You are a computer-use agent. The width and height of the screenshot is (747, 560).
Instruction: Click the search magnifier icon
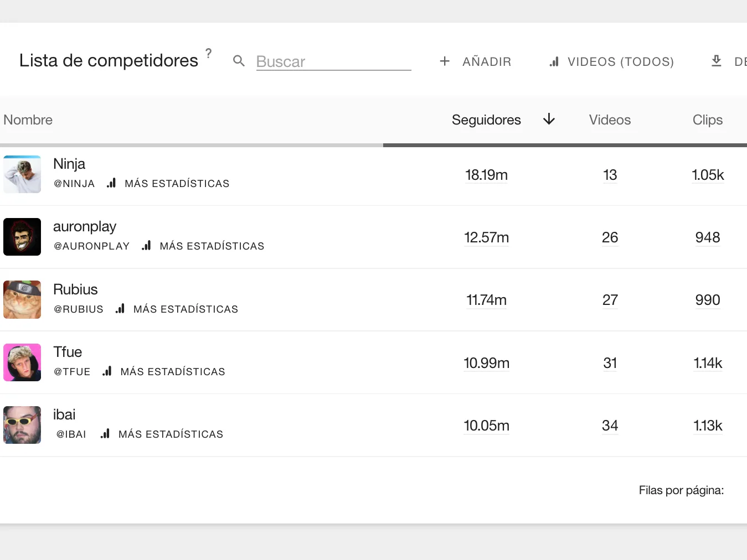pos(238,61)
